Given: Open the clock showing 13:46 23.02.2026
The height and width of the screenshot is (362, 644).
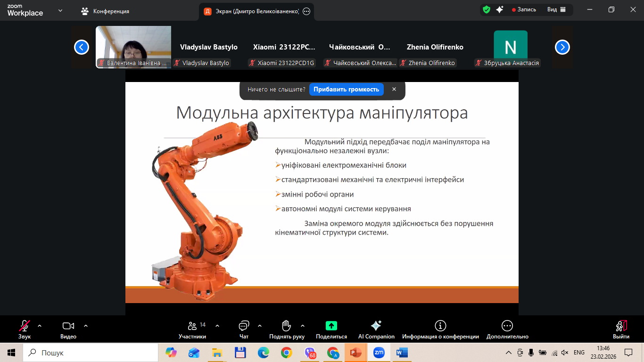Looking at the screenshot, I should point(603,353).
